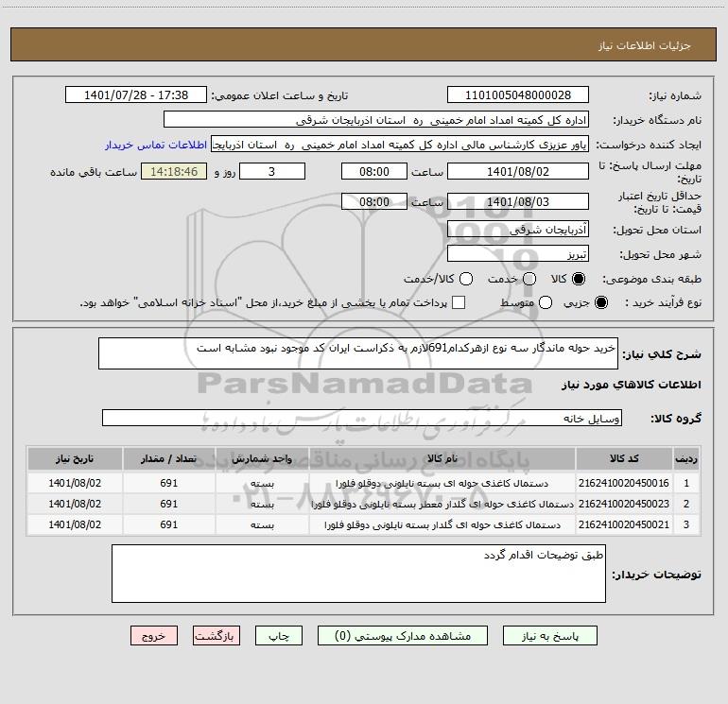This screenshot has width=728, height=704.
Task: Click the گروه کالا field وسایل خانه
Action: click(362, 418)
